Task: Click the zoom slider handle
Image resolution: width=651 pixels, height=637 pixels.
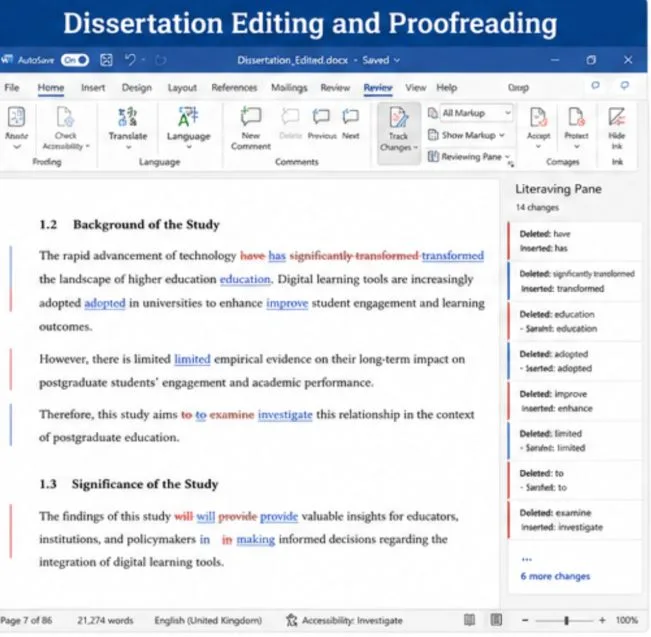Action: [566, 620]
